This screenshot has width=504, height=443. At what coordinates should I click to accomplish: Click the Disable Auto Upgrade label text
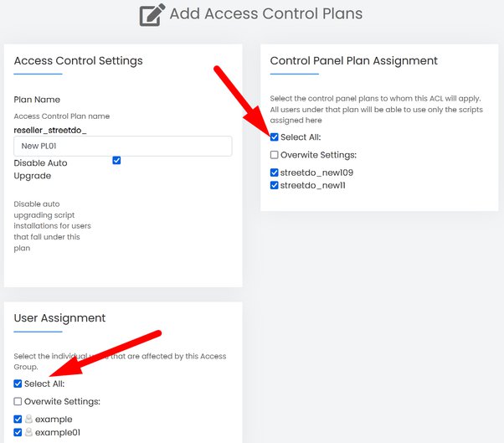(x=40, y=169)
